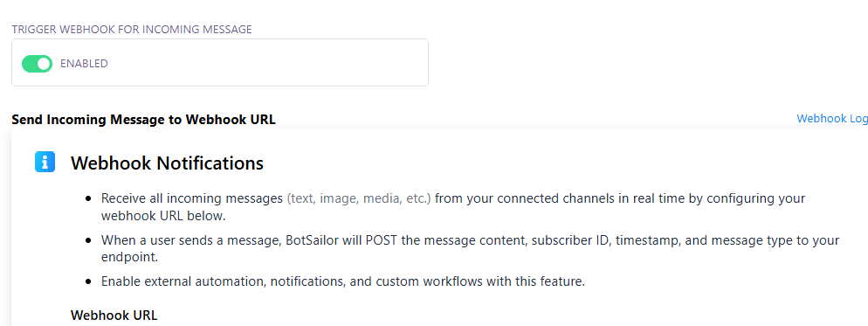Click the bullet text starting 'Receive all incoming messages'
The height and width of the screenshot is (326, 868).
(x=453, y=207)
